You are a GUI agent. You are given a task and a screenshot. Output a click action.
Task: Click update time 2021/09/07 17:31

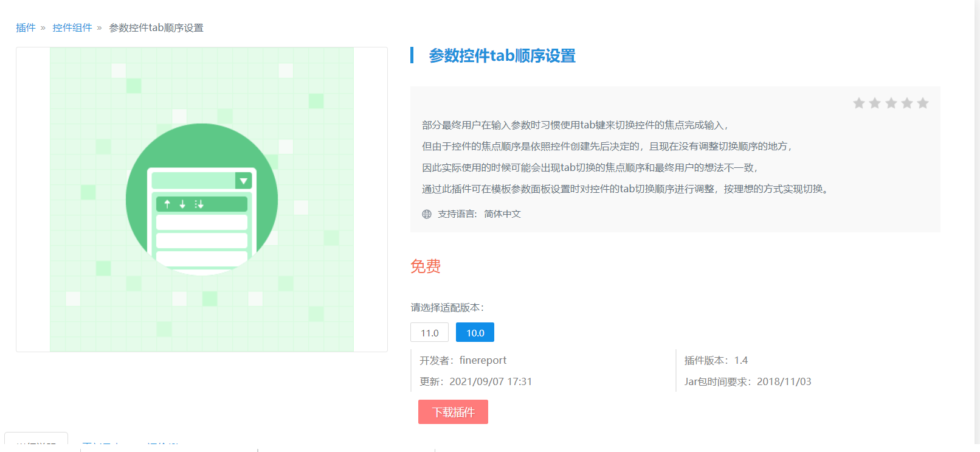tap(491, 382)
